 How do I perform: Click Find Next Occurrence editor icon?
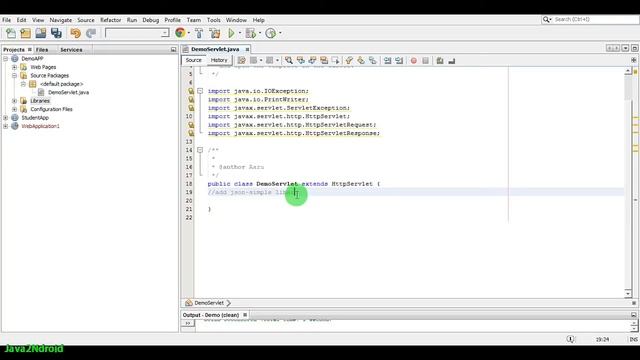[312, 60]
